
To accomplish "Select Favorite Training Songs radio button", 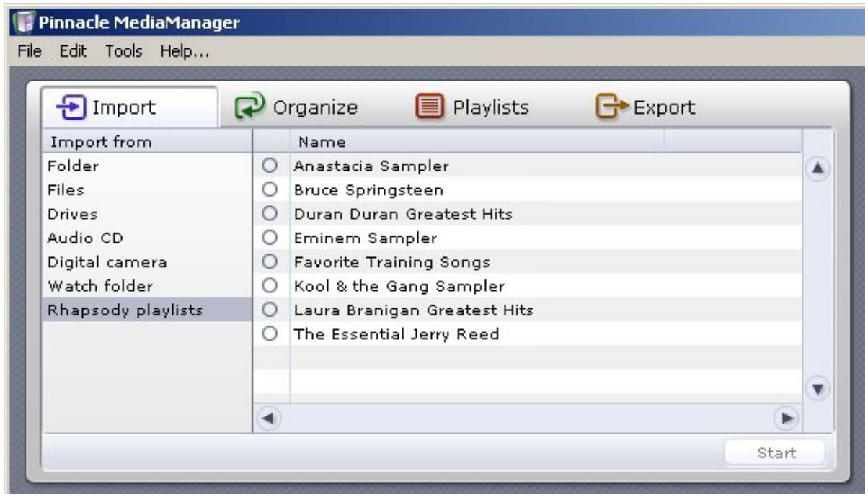I will [270, 262].
